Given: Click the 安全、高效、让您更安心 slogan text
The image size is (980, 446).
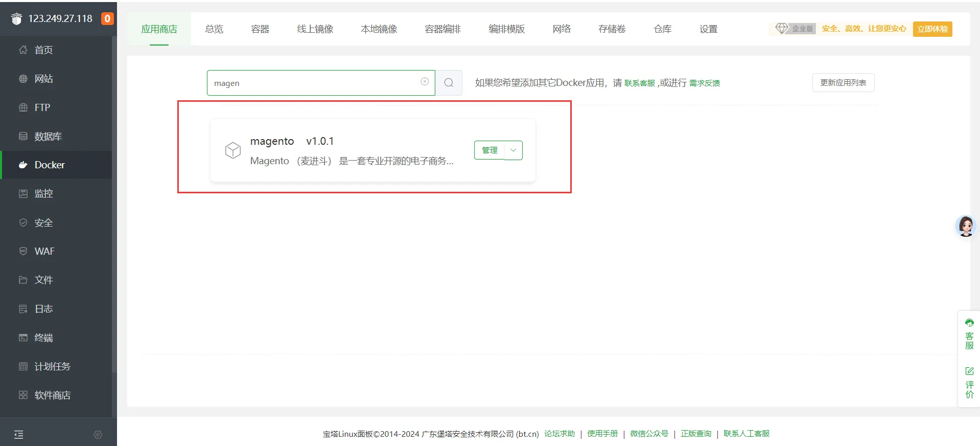Looking at the screenshot, I should 864,29.
